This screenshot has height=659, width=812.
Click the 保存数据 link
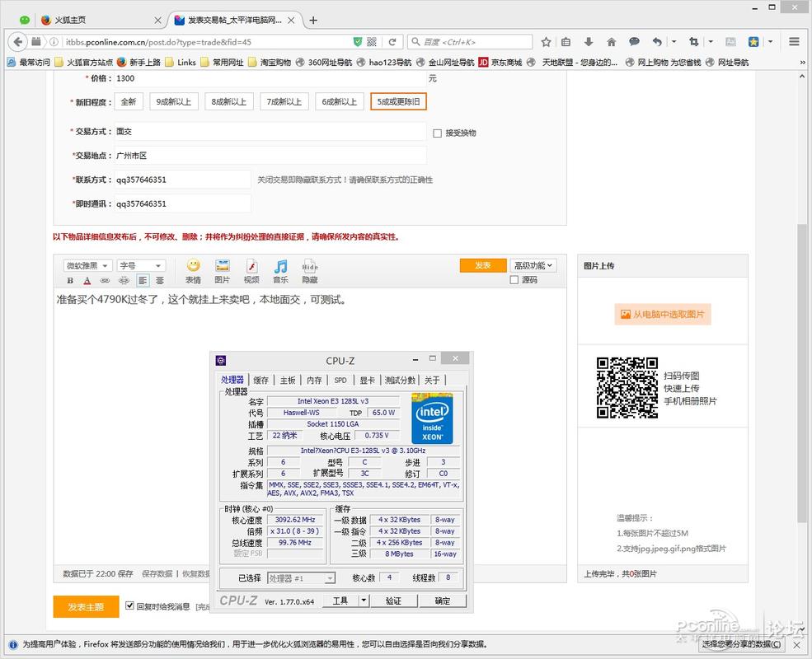157,573
